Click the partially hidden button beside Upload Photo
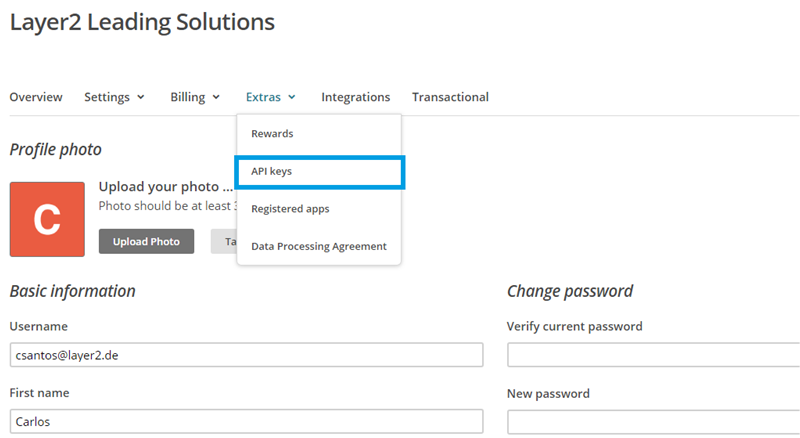Viewport: 800px width, 438px height. [x=224, y=242]
